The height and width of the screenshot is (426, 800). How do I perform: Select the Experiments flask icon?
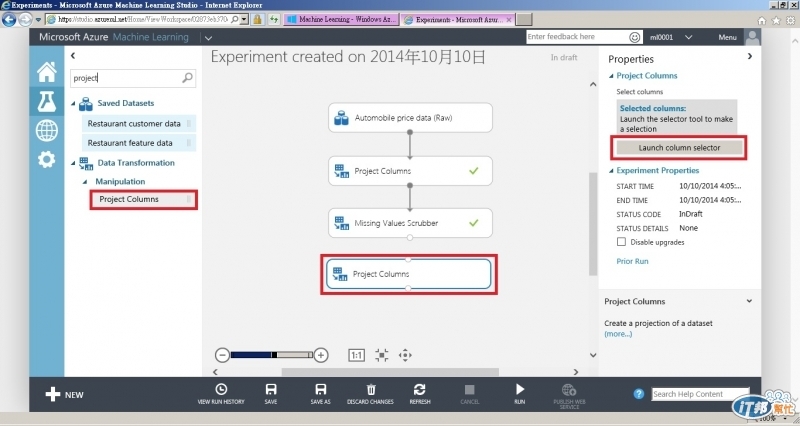click(x=46, y=101)
